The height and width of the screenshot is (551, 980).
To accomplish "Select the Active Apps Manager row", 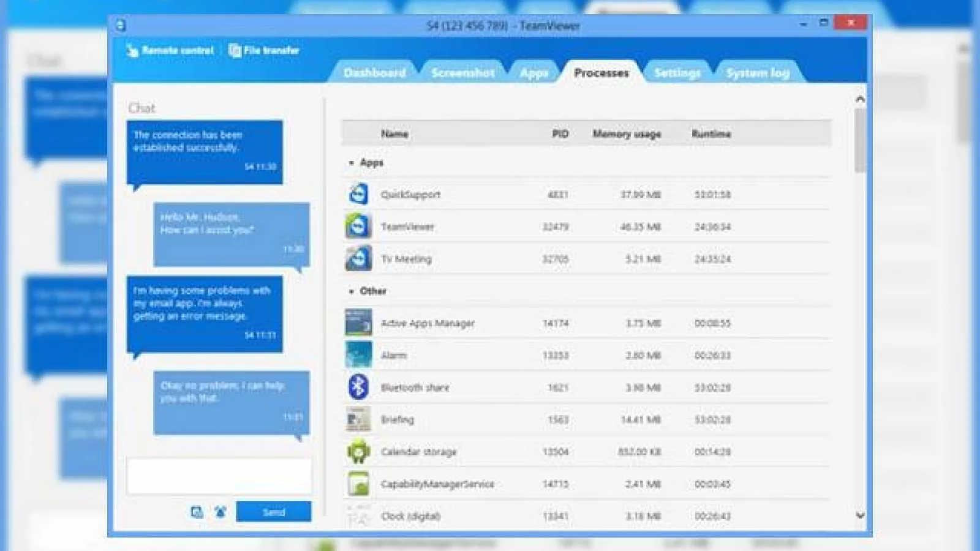I will coord(587,323).
